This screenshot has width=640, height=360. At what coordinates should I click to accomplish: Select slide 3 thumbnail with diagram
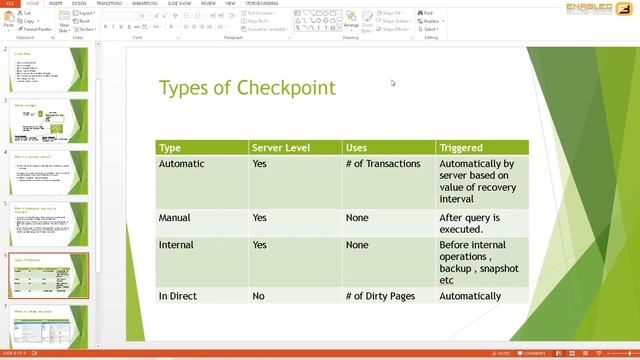(x=49, y=121)
